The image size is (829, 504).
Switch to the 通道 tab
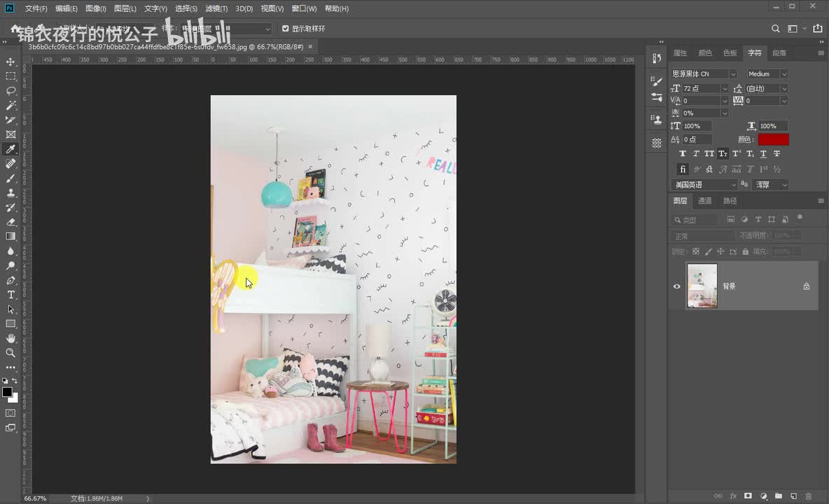[x=705, y=201]
